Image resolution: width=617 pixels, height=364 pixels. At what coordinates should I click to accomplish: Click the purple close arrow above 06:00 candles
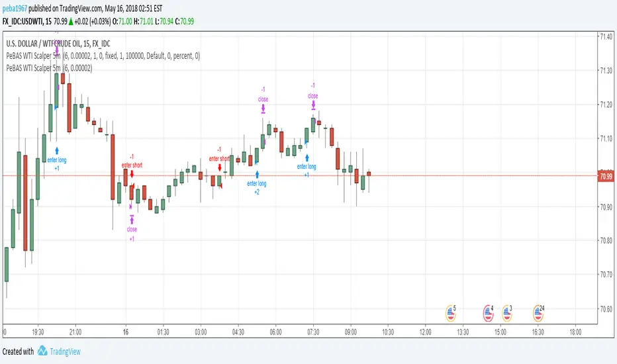point(263,109)
